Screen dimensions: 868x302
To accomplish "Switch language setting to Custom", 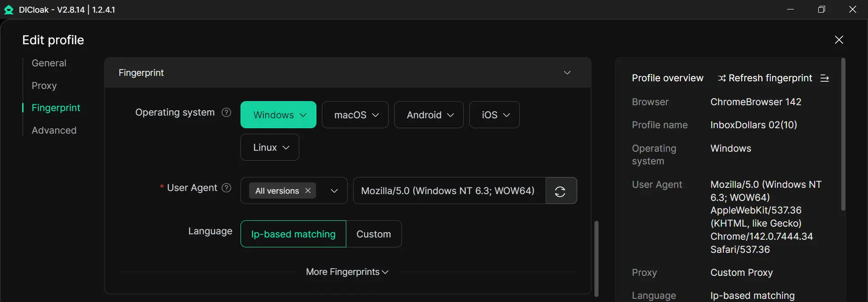I will 373,234.
